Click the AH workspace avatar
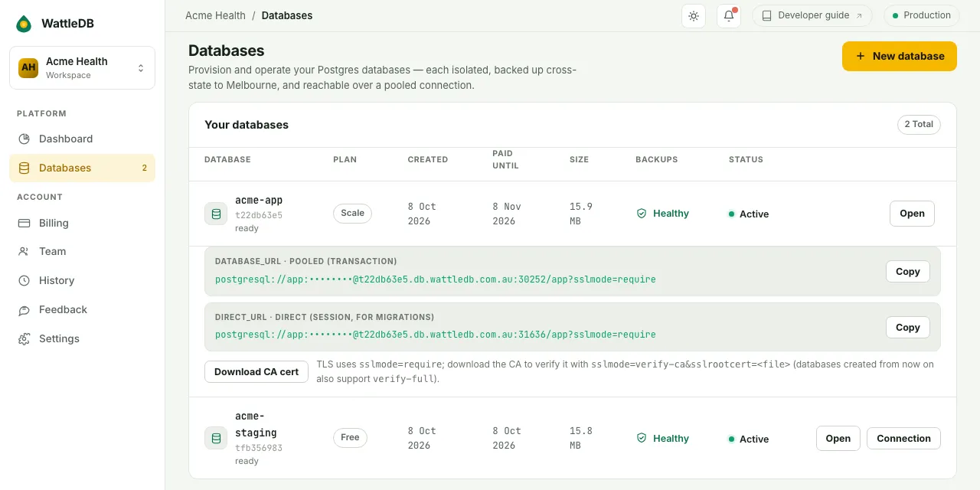Viewport: 980px width, 490px height. coord(28,67)
